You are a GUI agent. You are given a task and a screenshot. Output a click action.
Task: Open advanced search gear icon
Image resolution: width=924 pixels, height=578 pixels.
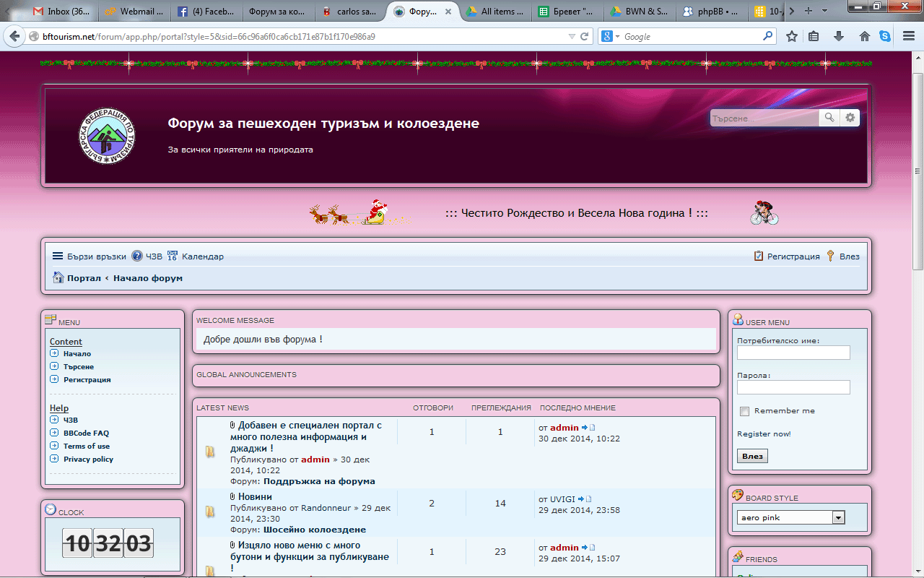pos(851,118)
